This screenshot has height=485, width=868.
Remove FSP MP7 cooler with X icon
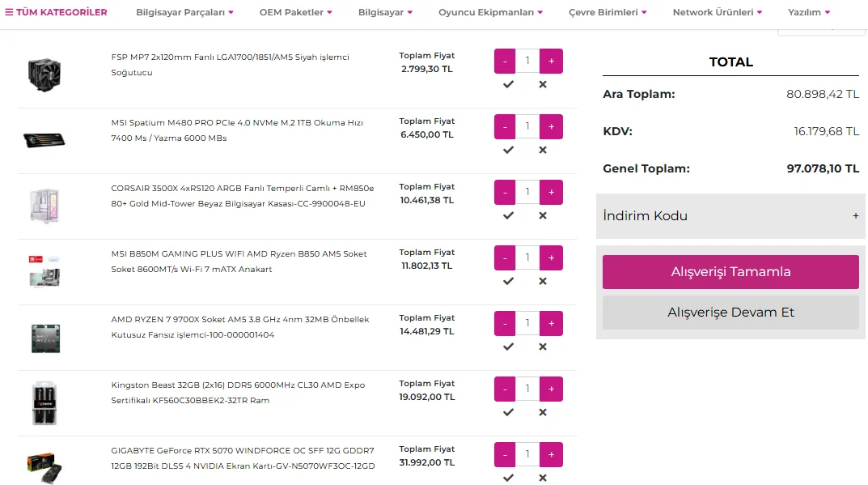(543, 84)
